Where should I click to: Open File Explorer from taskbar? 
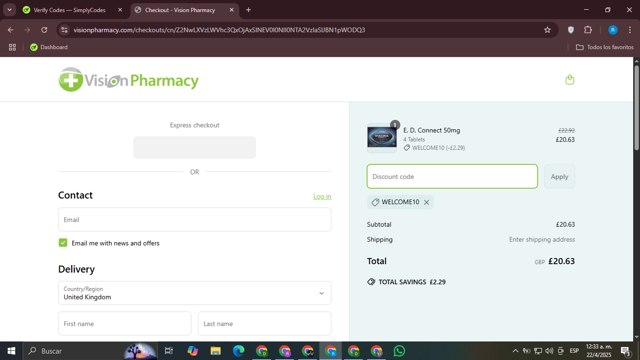coord(216,351)
